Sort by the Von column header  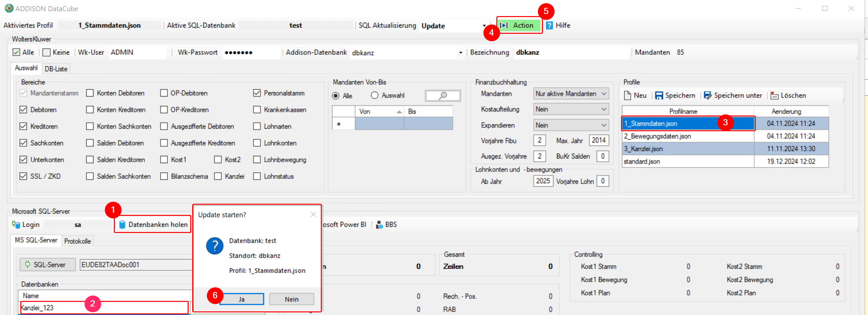click(380, 112)
